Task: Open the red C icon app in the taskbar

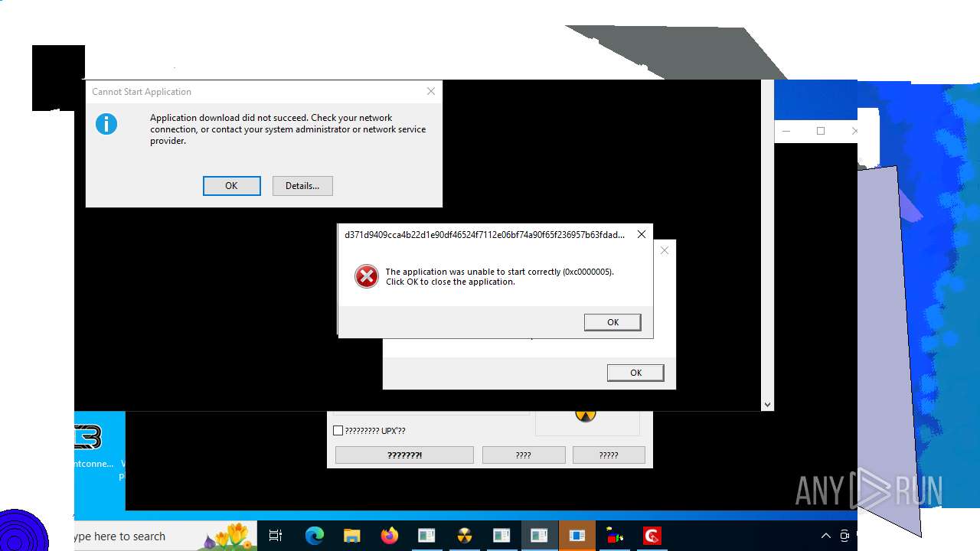Action: click(x=652, y=536)
